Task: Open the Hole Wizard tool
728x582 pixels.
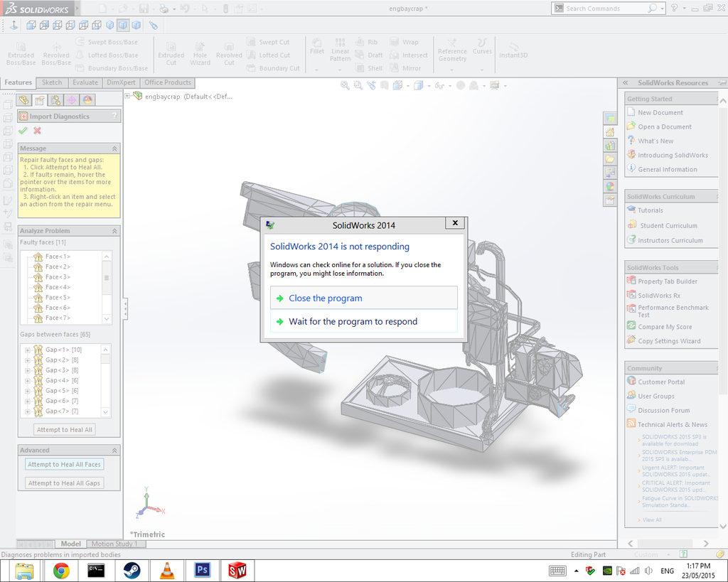Action: [x=200, y=54]
